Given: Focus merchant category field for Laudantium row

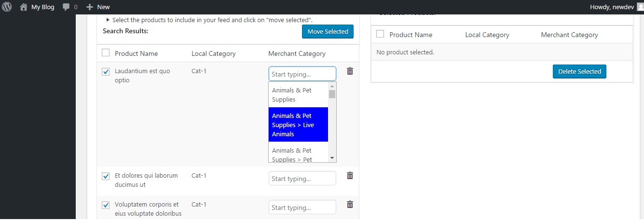Looking at the screenshot, I should [x=302, y=74].
